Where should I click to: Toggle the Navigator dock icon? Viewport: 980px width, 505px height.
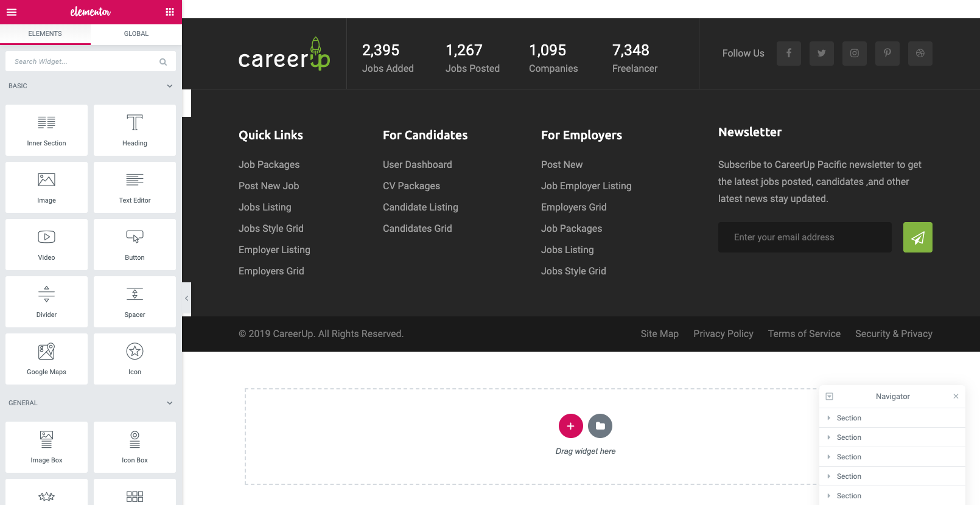tap(829, 397)
